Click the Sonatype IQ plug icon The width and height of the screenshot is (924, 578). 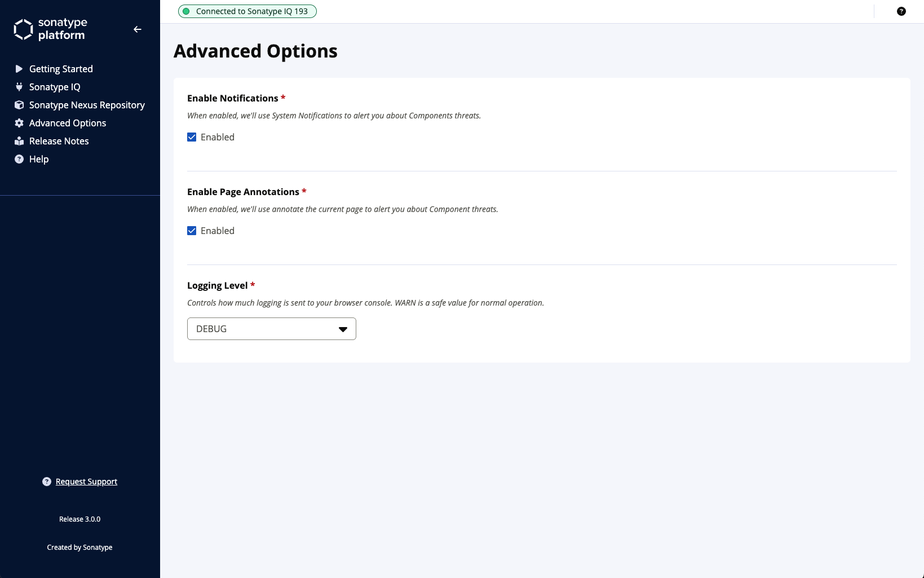coord(19,87)
